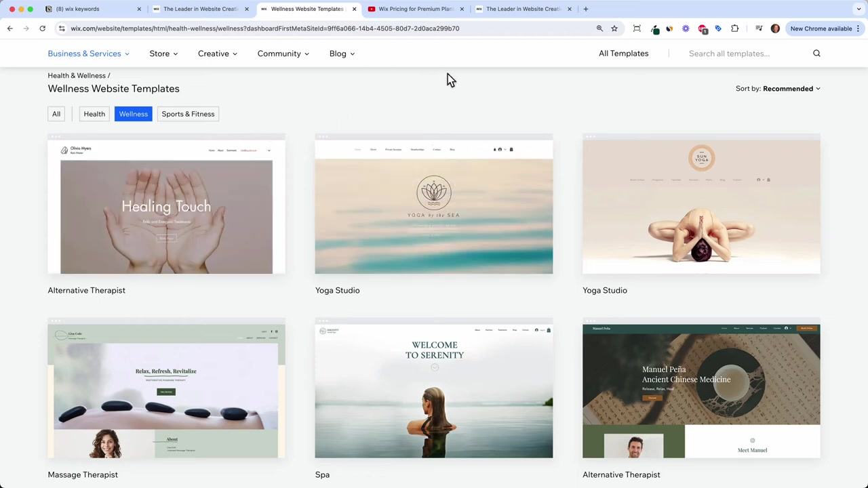Click the All Templates link
The image size is (868, 488).
pos(623,54)
